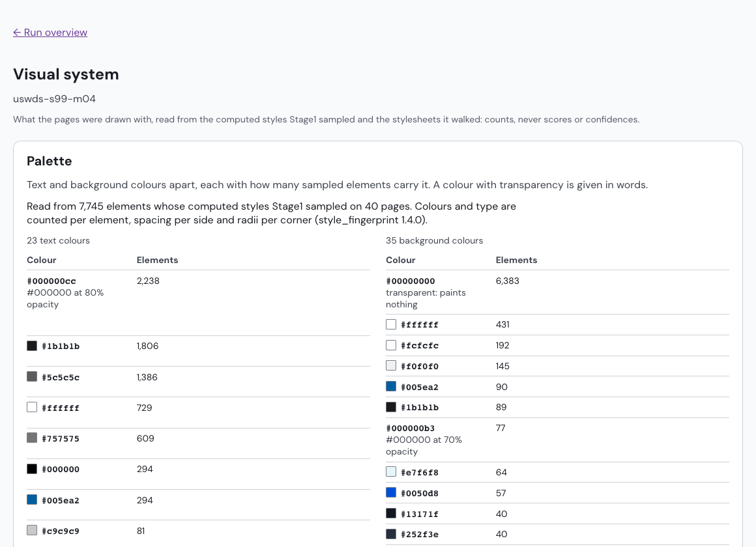Click the 192 elements count
The width and height of the screenshot is (756, 547).
pyautogui.click(x=502, y=345)
